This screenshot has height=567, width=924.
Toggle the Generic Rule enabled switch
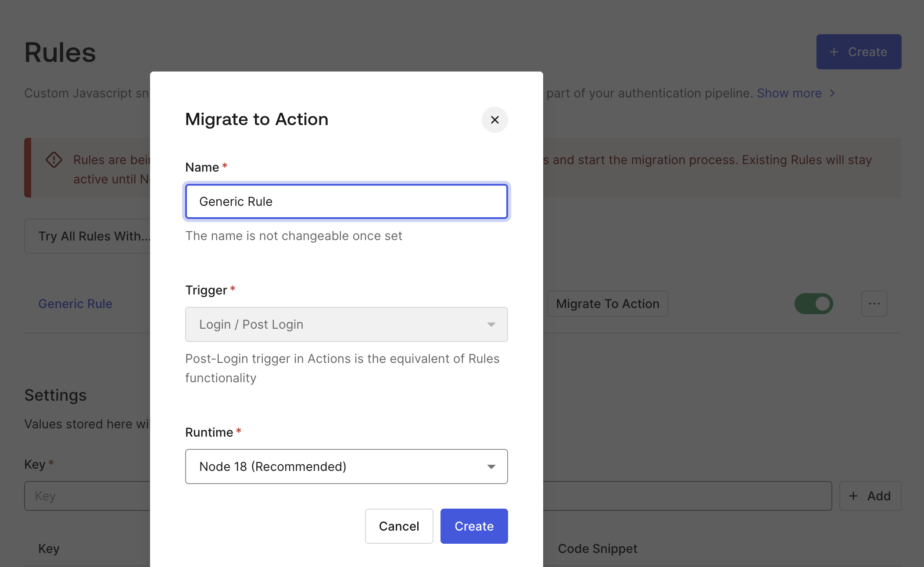point(813,304)
